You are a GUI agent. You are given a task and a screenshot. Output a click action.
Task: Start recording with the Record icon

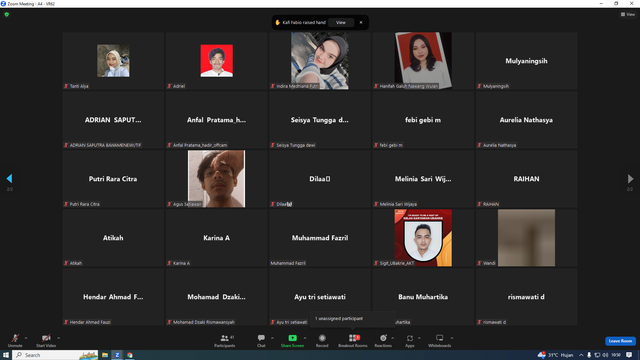pyautogui.click(x=322, y=338)
